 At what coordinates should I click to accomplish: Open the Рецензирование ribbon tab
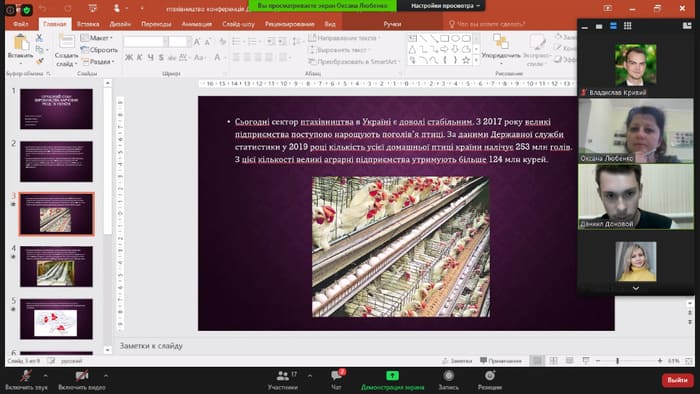tap(290, 24)
